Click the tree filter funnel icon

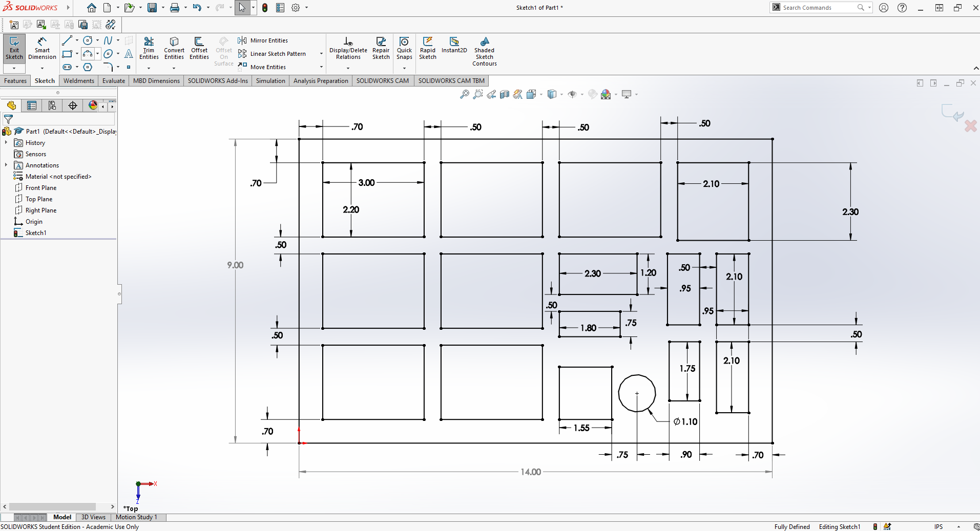[9, 119]
